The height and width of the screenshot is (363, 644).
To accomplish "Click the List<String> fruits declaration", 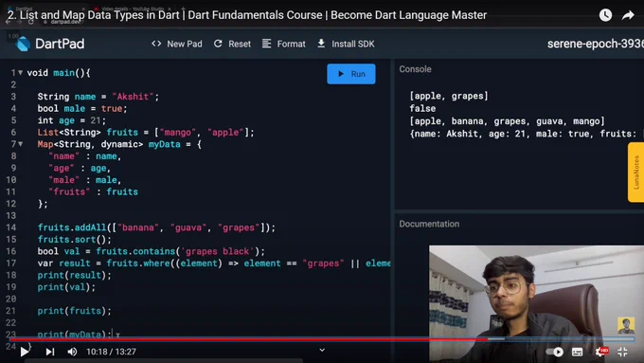I will (x=146, y=133).
